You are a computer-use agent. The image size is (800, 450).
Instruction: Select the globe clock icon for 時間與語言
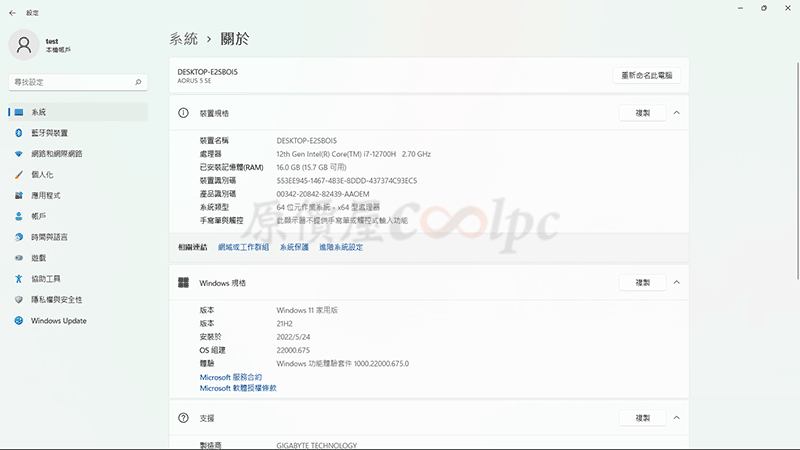[x=19, y=237]
